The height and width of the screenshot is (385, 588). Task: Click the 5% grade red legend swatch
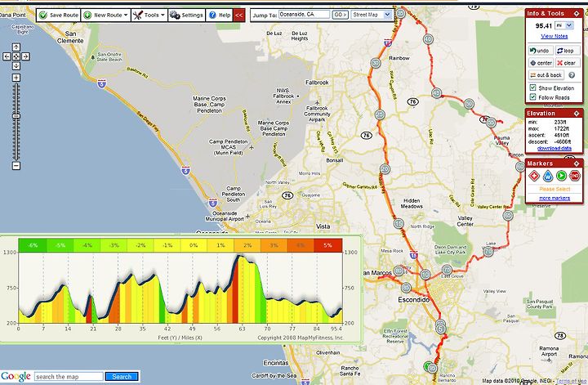tap(327, 245)
